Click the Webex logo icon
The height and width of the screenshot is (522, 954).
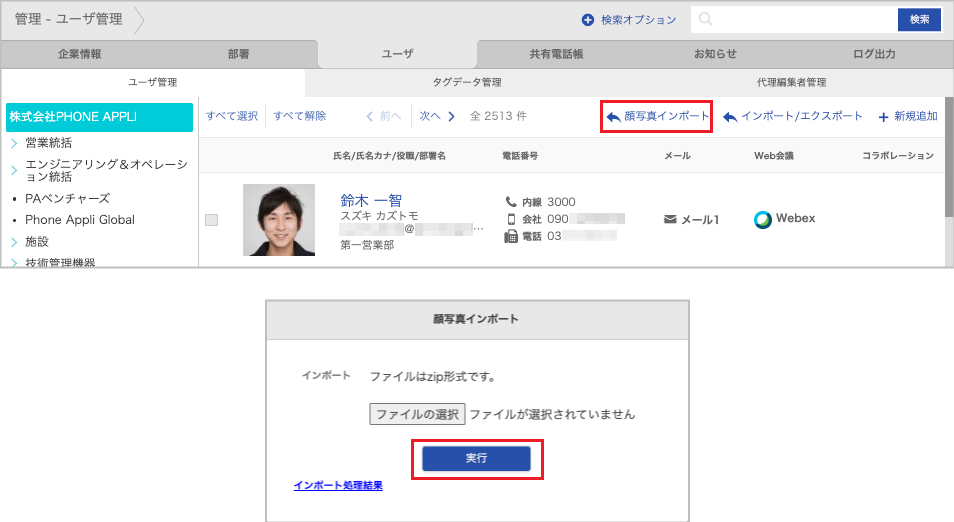[x=763, y=219]
